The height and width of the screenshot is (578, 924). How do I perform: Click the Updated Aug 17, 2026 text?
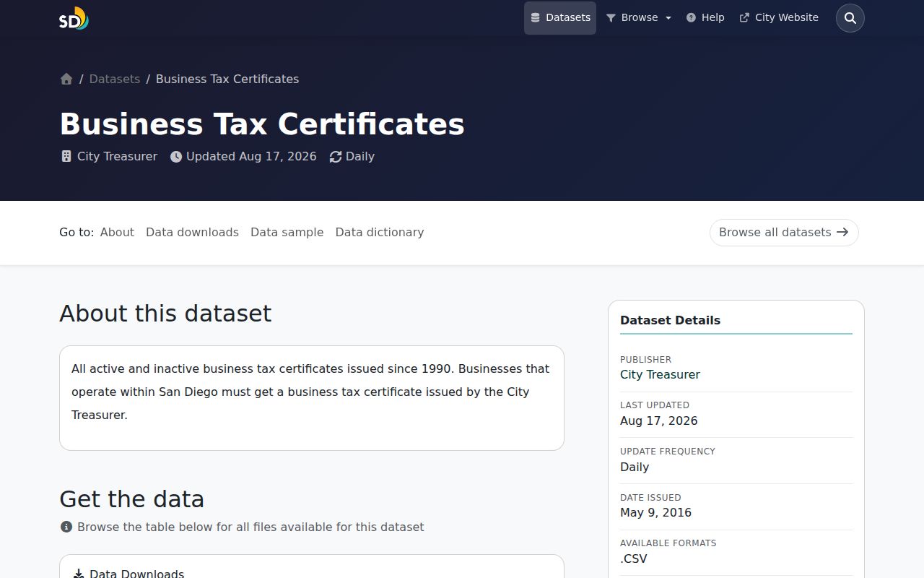pyautogui.click(x=251, y=156)
